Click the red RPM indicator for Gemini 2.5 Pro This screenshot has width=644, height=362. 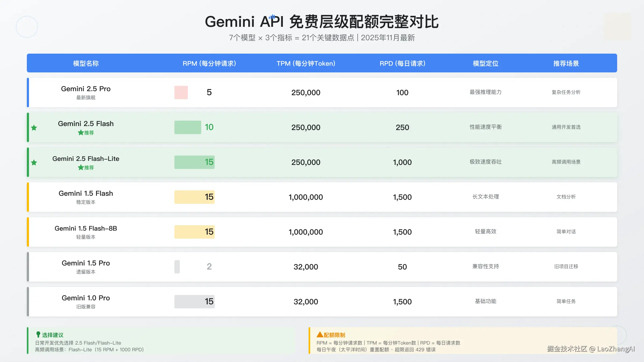tap(181, 92)
